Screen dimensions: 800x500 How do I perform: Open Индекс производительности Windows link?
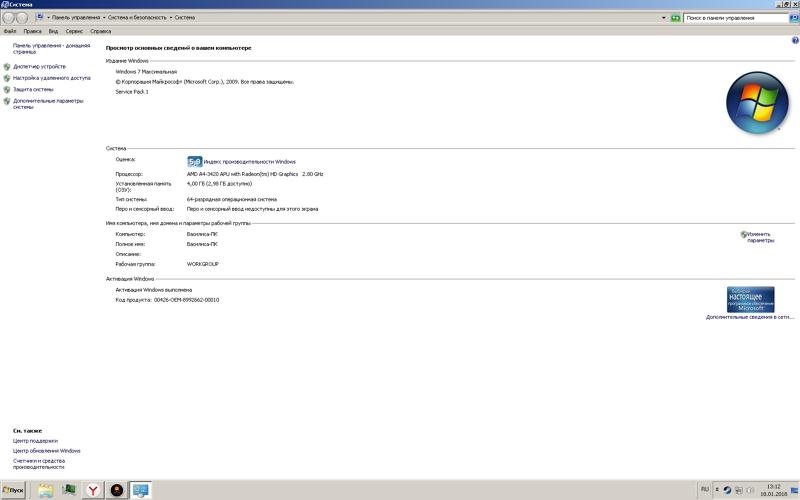coord(249,162)
